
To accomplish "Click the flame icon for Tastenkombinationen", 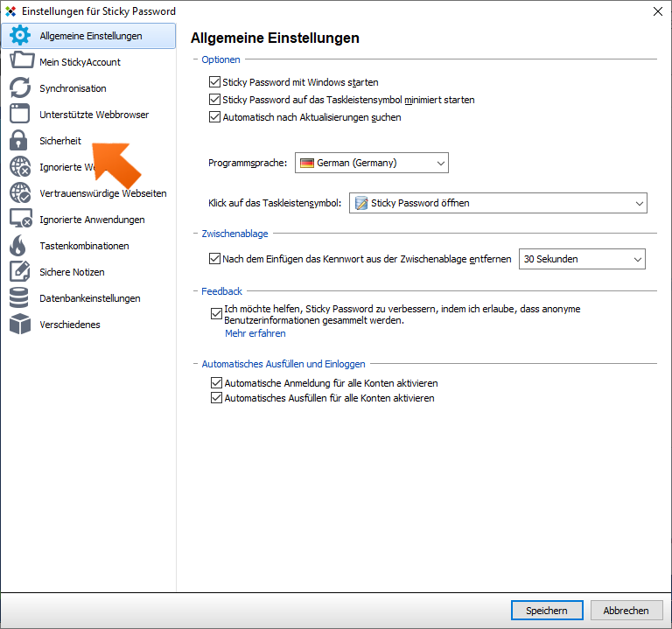I will (18, 245).
